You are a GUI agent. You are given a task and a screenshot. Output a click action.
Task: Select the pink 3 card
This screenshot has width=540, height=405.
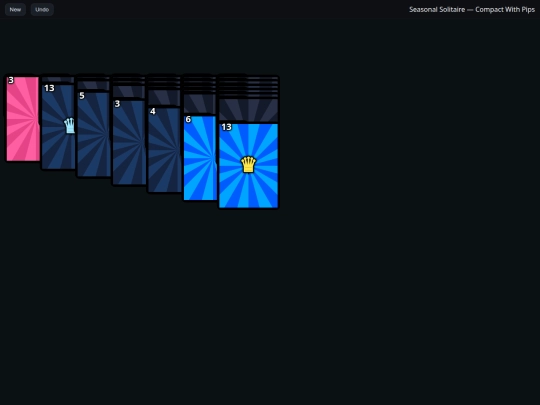pos(23,118)
